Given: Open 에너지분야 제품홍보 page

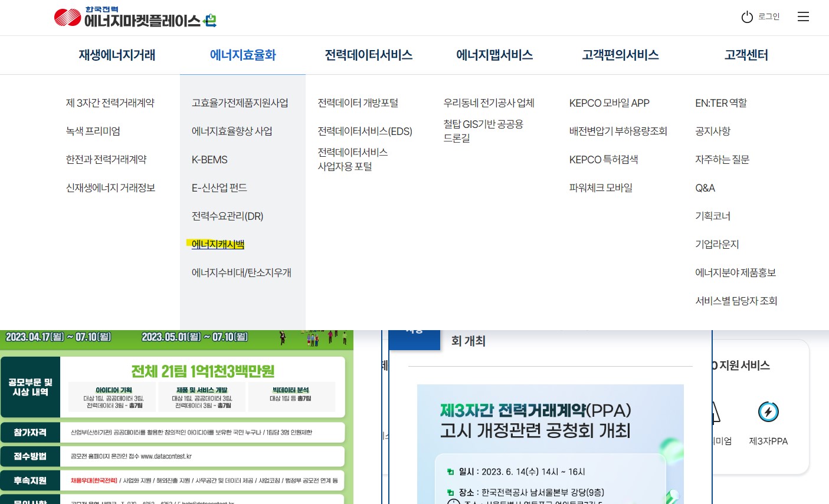Looking at the screenshot, I should 736,273.
